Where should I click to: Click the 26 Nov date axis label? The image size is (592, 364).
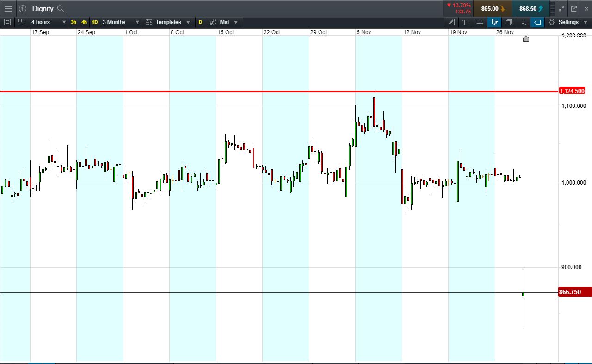click(505, 32)
